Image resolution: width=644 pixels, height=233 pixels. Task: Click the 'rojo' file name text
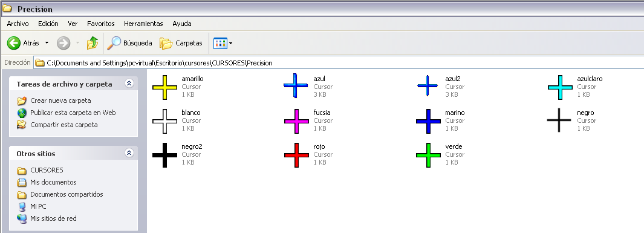tap(319, 146)
